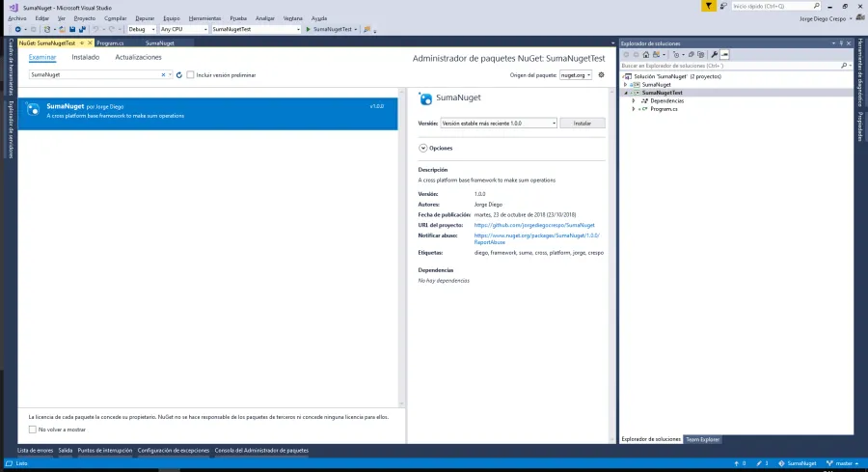Open the Depurar menu
The image size is (868, 472).
pyautogui.click(x=145, y=18)
